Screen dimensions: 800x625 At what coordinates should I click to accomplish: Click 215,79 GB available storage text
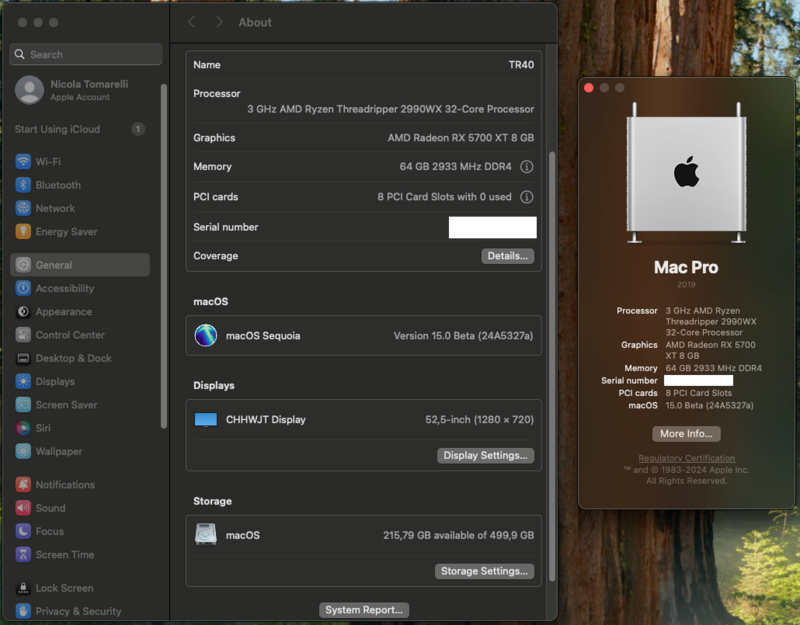click(459, 535)
